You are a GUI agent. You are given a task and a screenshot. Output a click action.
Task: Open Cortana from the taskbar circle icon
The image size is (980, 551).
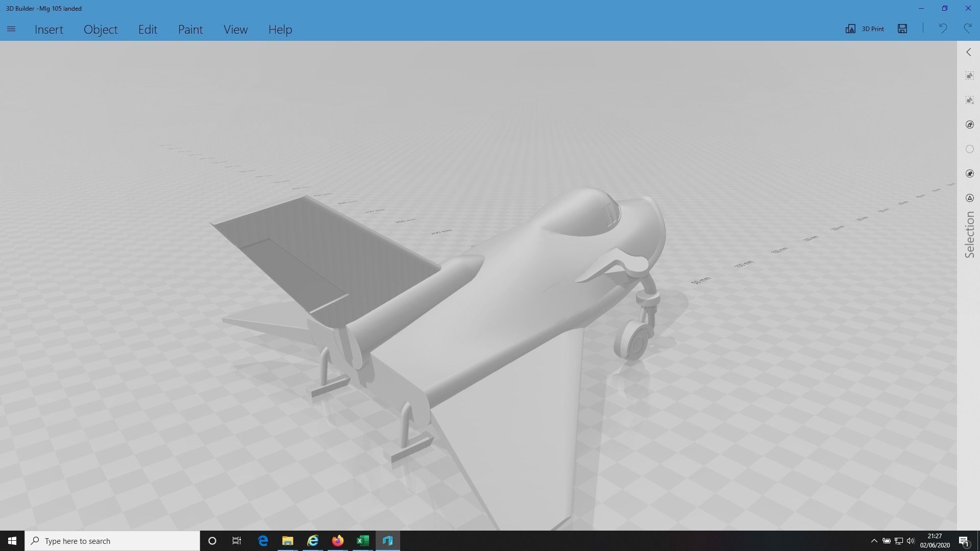[x=212, y=541]
